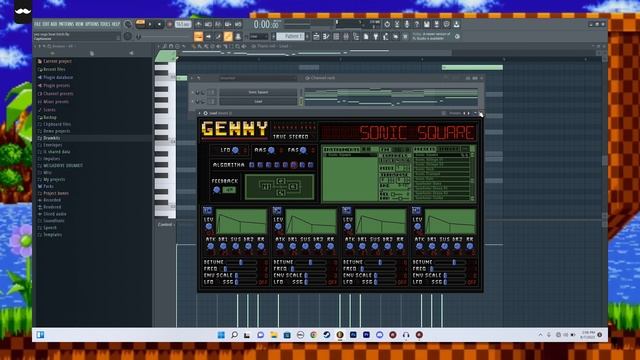
Task: Toggle operator 3 enable icon
Action: pyautogui.click(x=347, y=210)
